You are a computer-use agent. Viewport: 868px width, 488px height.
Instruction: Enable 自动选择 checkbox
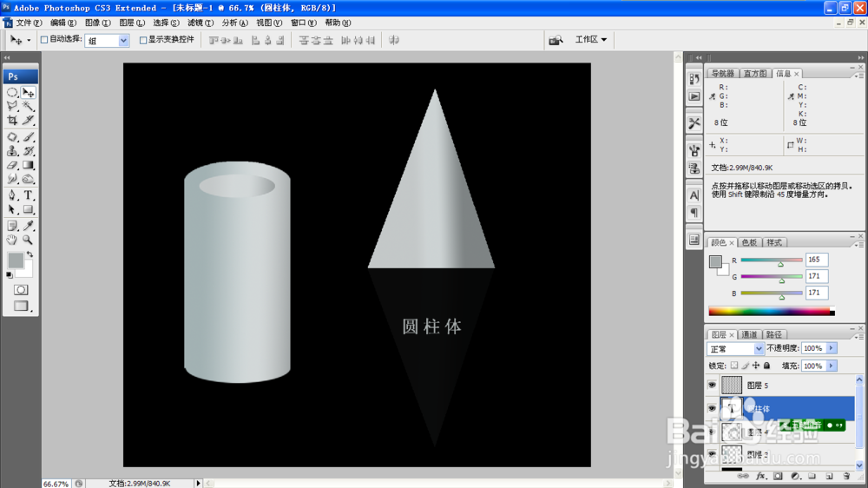[44, 40]
